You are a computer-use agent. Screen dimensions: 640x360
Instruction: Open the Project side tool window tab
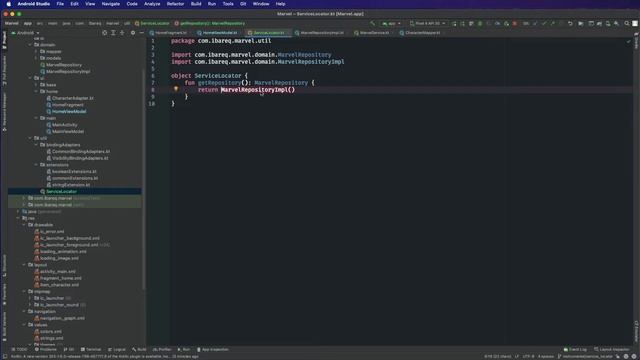pos(4,40)
